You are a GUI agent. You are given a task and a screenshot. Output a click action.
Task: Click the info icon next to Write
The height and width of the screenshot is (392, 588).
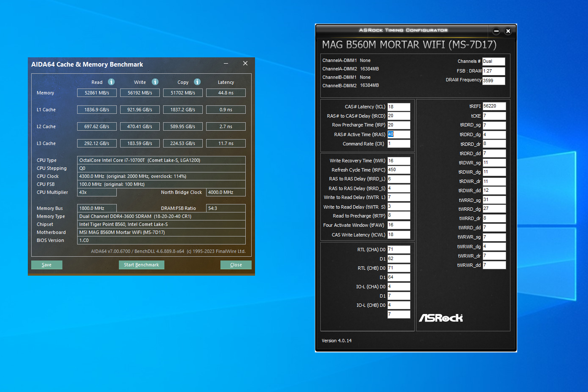coord(155,82)
